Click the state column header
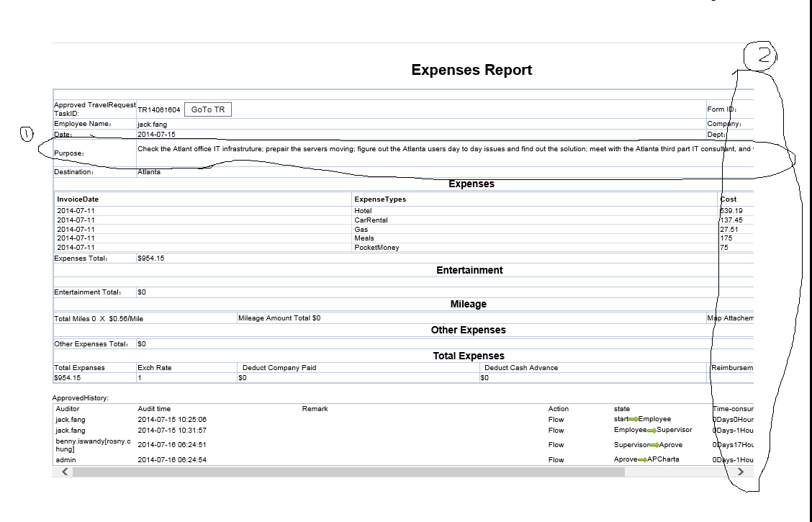This screenshot has height=522, width=812. (621, 408)
